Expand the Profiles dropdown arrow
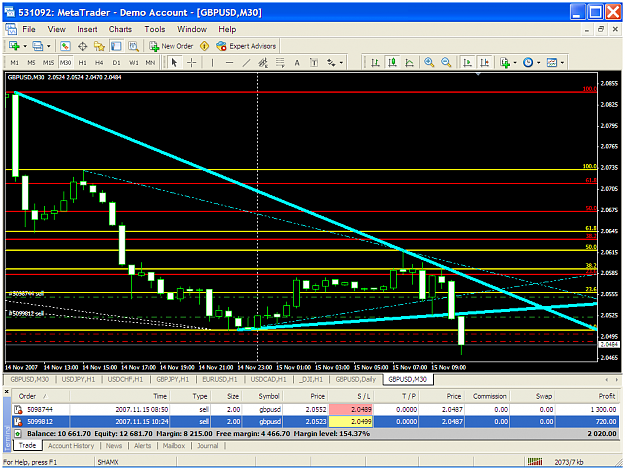The width and height of the screenshot is (625, 470). [x=49, y=46]
